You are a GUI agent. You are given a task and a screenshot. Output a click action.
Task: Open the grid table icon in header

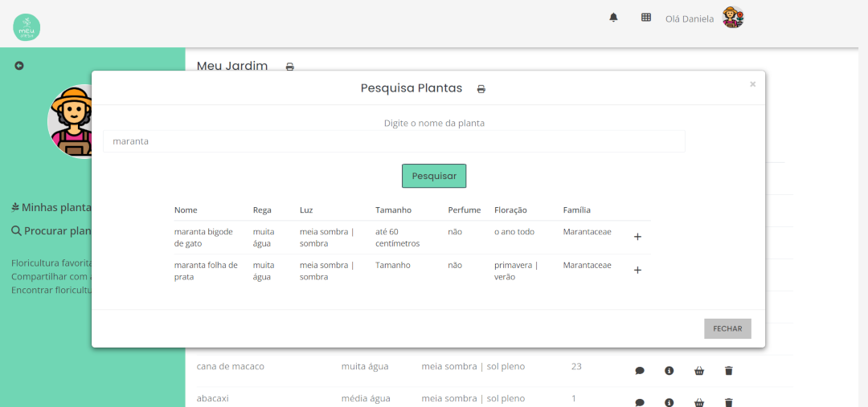(646, 18)
